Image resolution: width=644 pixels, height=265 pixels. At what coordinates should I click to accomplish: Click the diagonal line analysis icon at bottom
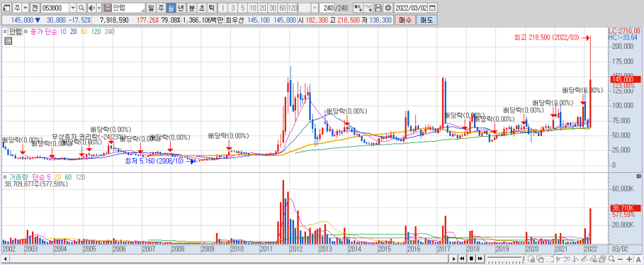pos(585,259)
